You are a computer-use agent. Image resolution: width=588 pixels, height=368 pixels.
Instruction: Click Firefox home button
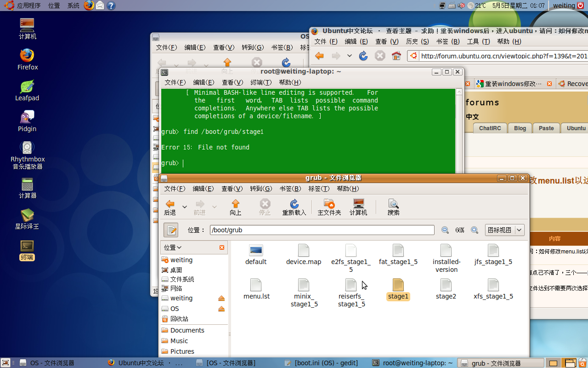tap(396, 56)
